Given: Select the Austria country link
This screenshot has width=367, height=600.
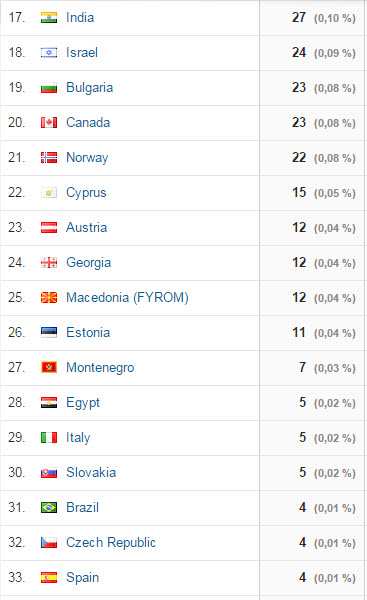Looking at the screenshot, I should 86,227.
